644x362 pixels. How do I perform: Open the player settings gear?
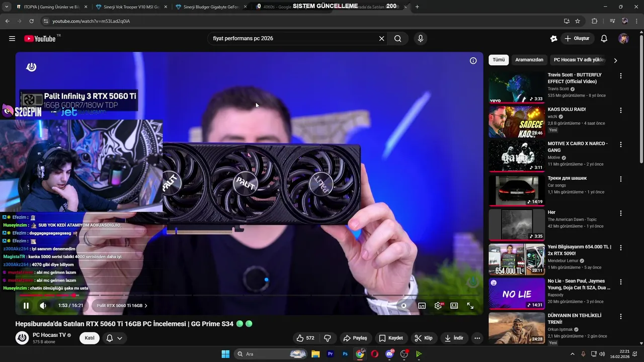(438, 306)
